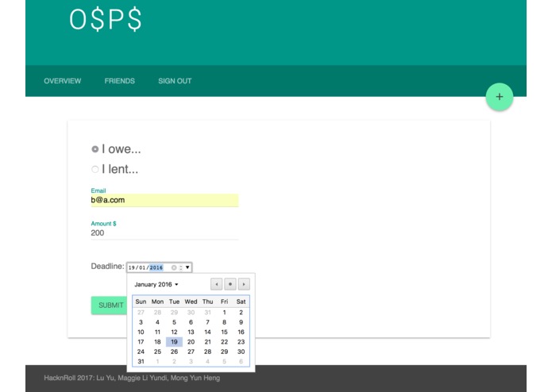The width and height of the screenshot is (552, 392).
Task: Pick January 10 in the calendar
Action: [141, 332]
